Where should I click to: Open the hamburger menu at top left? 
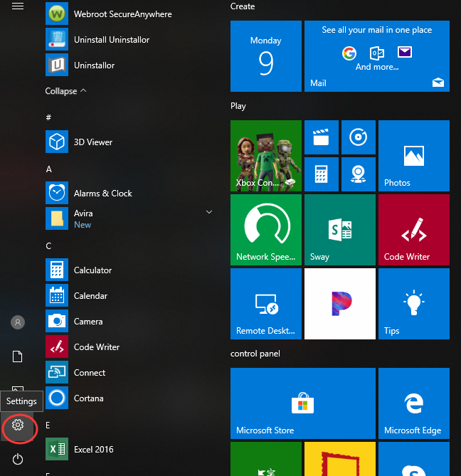(18, 6)
